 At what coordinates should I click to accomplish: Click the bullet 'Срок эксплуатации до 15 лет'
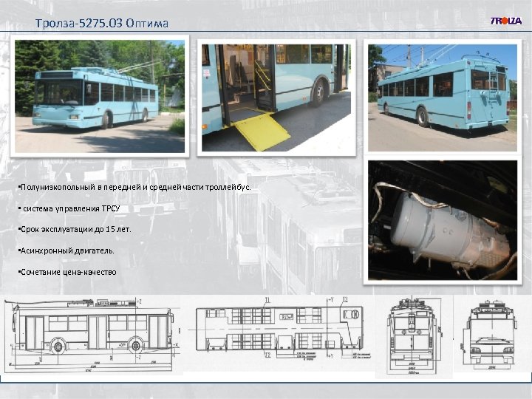pos(75,229)
